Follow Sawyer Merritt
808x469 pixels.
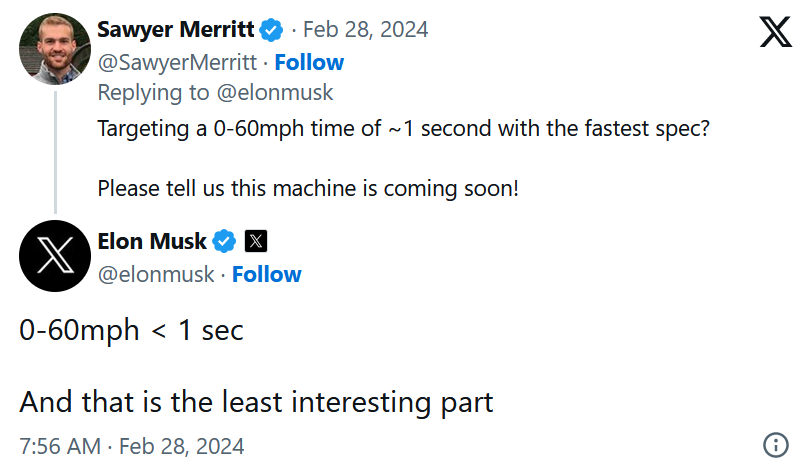tap(309, 62)
